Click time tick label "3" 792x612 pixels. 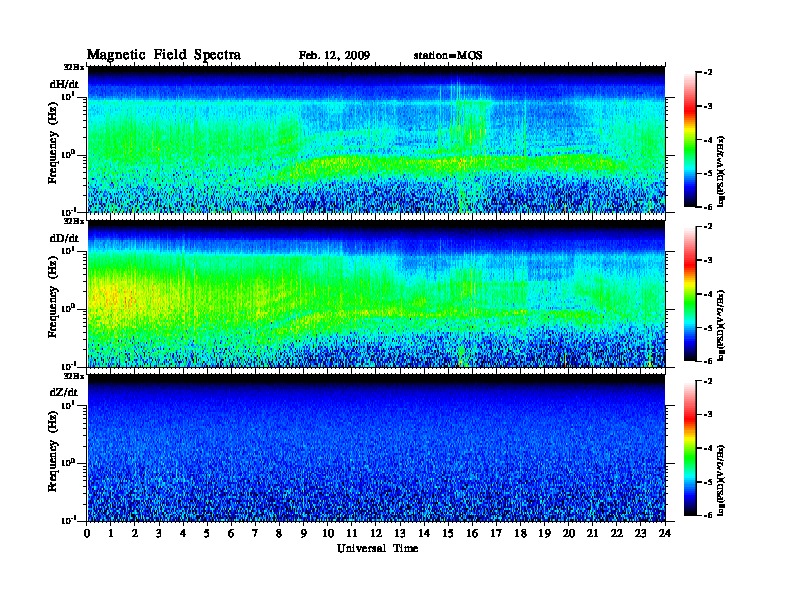click(159, 533)
